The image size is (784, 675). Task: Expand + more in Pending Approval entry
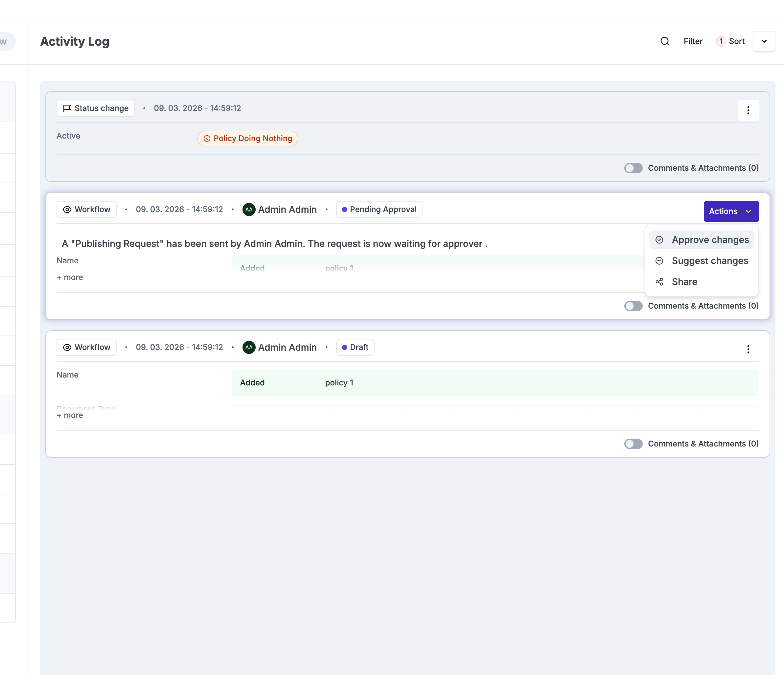point(70,277)
